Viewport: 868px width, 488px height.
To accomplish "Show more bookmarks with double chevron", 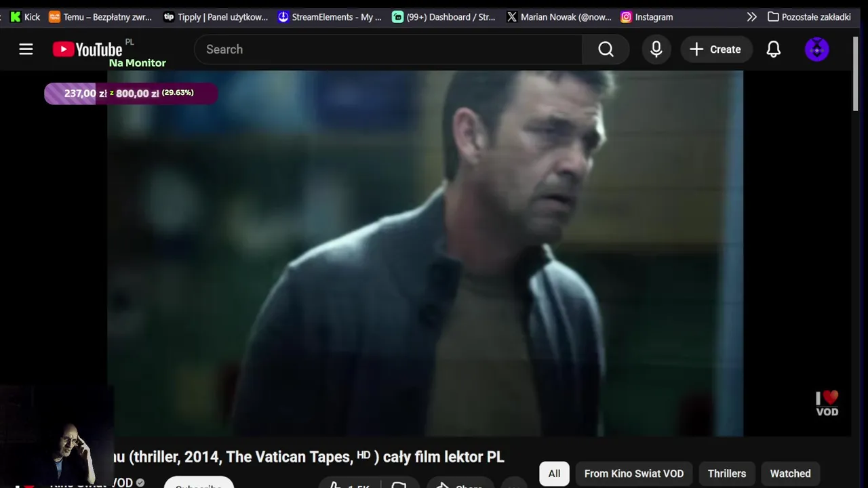I will pyautogui.click(x=751, y=17).
